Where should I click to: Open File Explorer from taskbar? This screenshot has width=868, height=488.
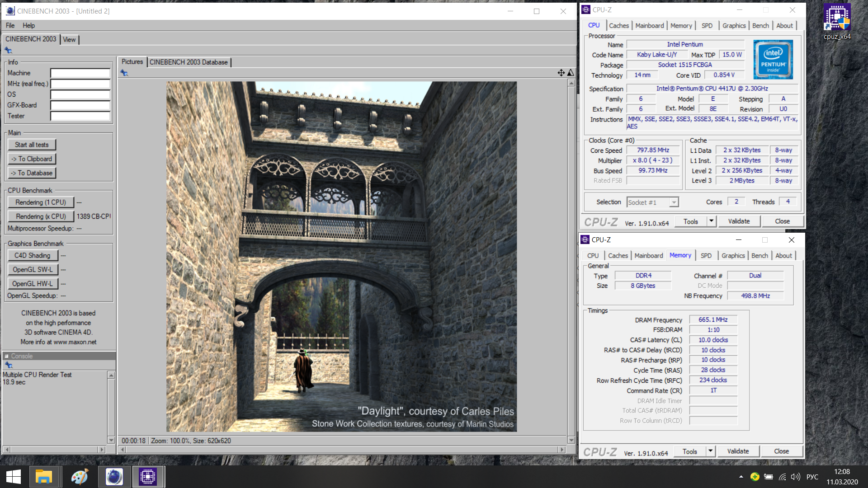click(44, 477)
